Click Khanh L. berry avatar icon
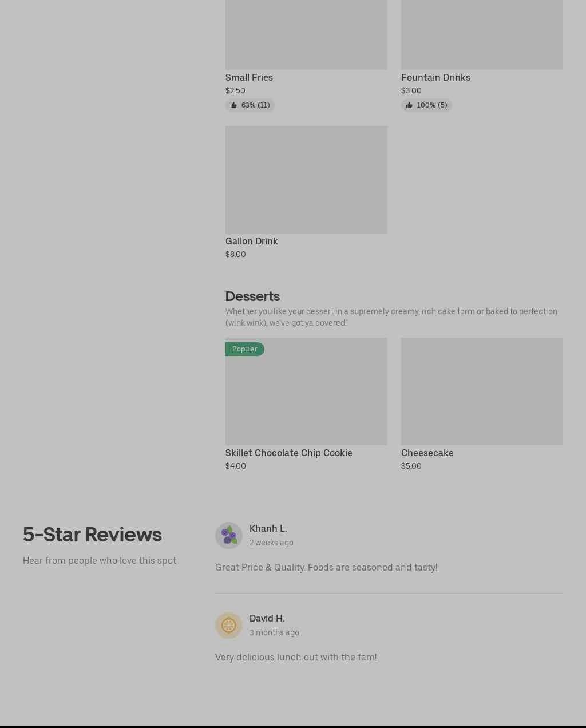The width and height of the screenshot is (586, 728). click(229, 536)
